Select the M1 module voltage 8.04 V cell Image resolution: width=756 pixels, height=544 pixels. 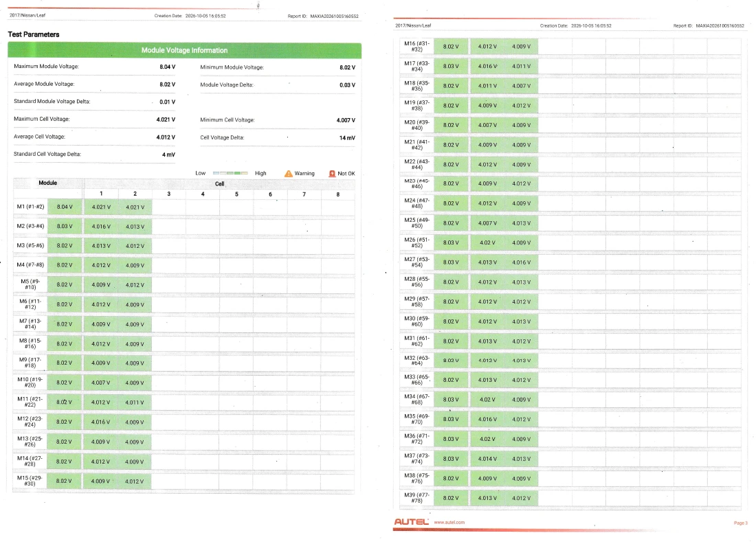tap(65, 207)
